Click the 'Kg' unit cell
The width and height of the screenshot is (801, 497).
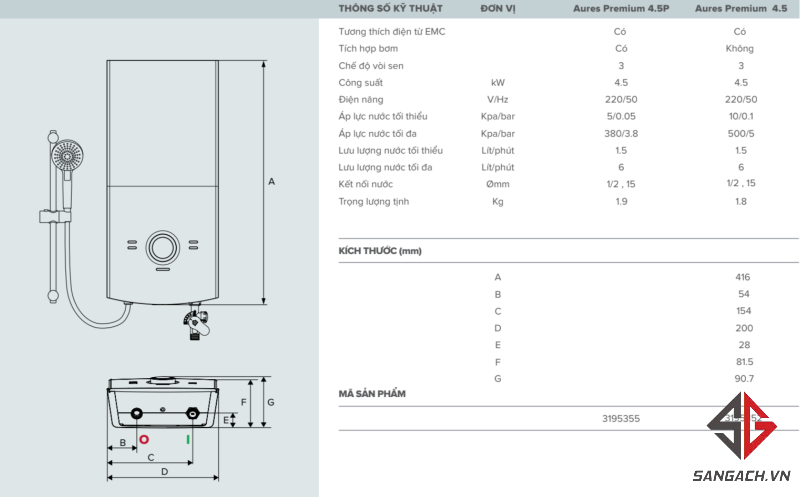click(498, 202)
